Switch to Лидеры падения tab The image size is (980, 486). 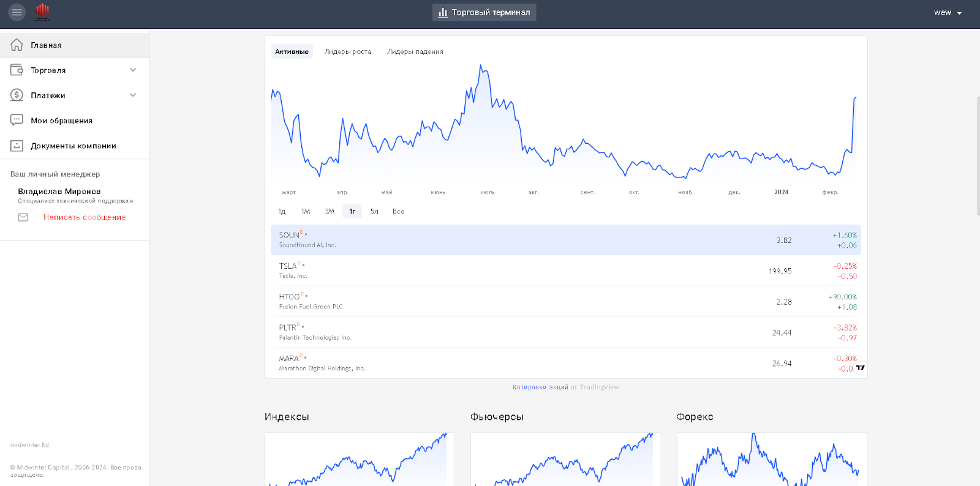(x=415, y=51)
